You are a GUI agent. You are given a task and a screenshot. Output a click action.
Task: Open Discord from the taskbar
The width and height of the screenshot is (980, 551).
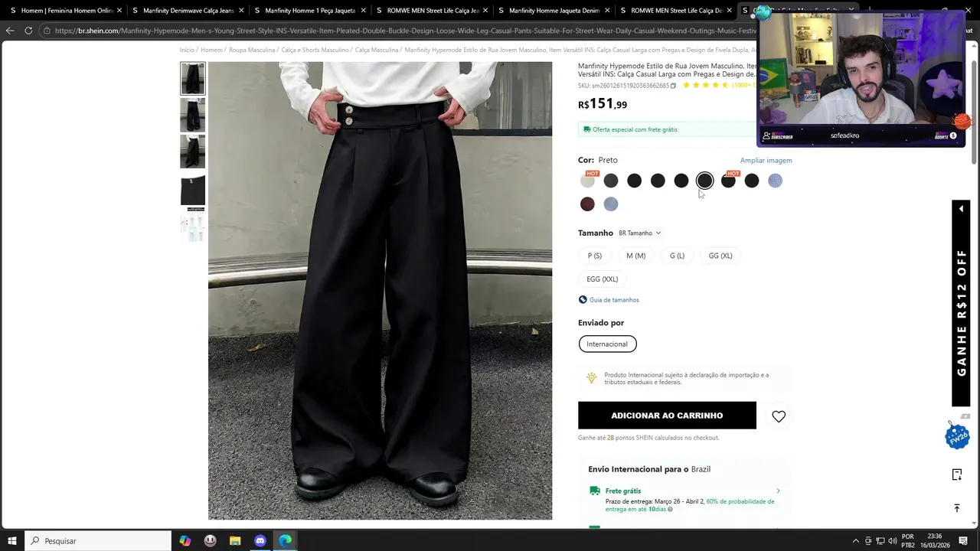click(x=260, y=541)
